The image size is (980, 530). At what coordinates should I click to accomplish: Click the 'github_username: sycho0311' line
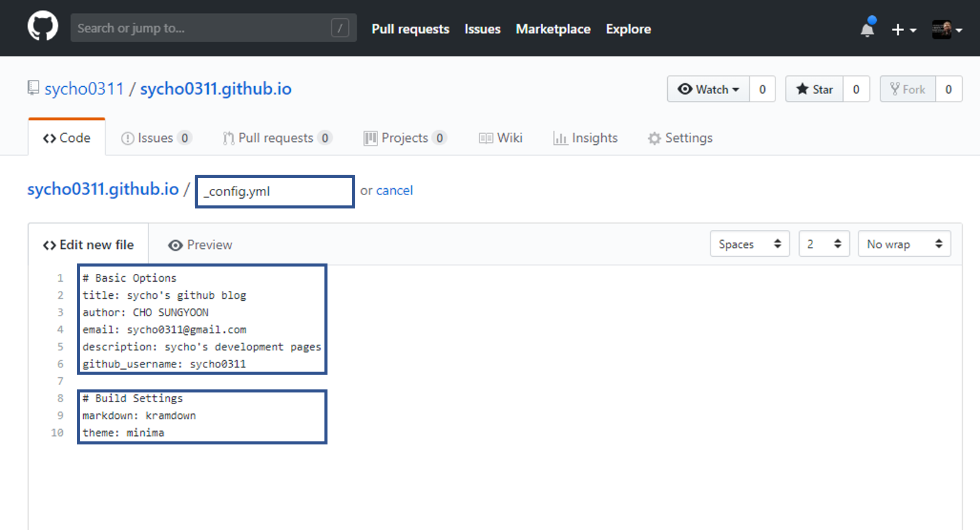164,364
